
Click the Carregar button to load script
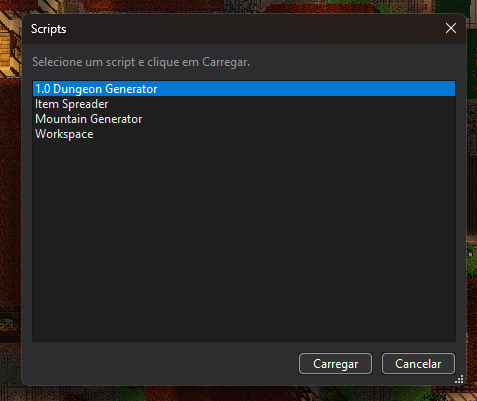[x=335, y=364]
